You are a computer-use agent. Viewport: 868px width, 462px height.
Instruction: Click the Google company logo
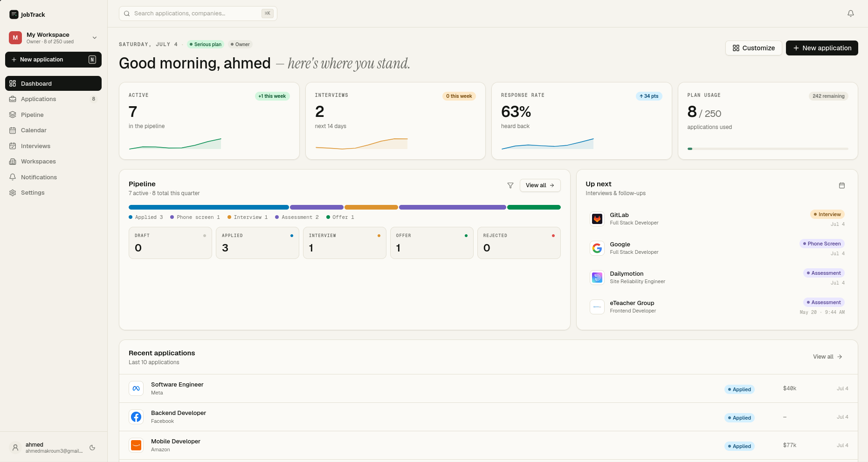click(597, 248)
